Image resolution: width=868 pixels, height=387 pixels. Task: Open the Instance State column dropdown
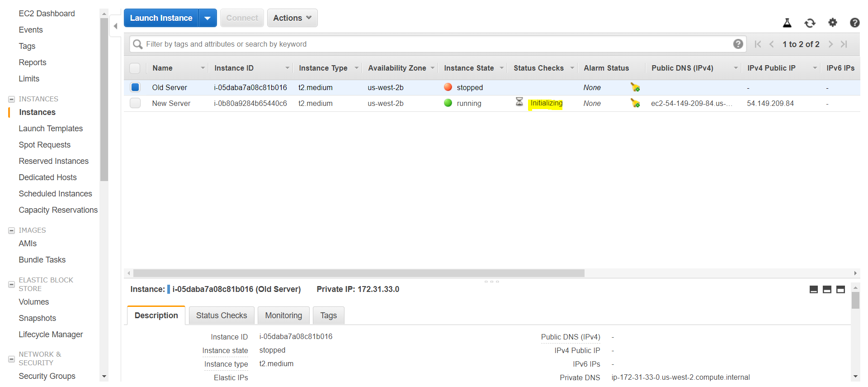click(x=501, y=68)
